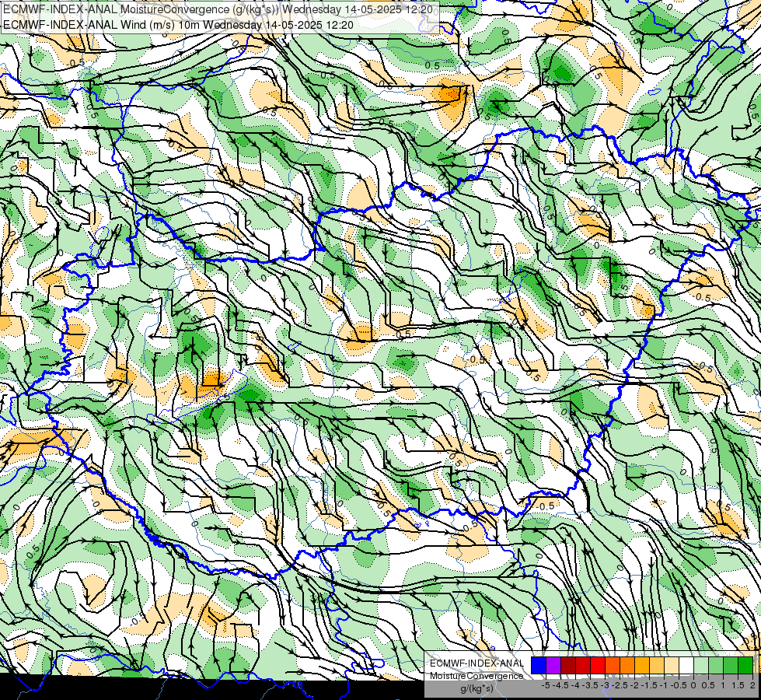Pick the pale peach swatch between -1 and -0.5
The height and width of the screenshot is (700, 761).
pos(672,666)
